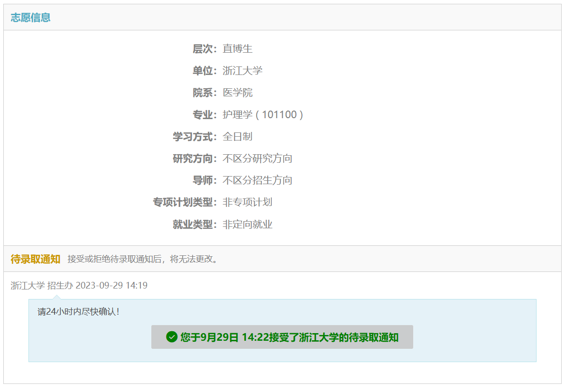
Task: Click the warning that the decision cannot be changed
Action: click(x=142, y=259)
